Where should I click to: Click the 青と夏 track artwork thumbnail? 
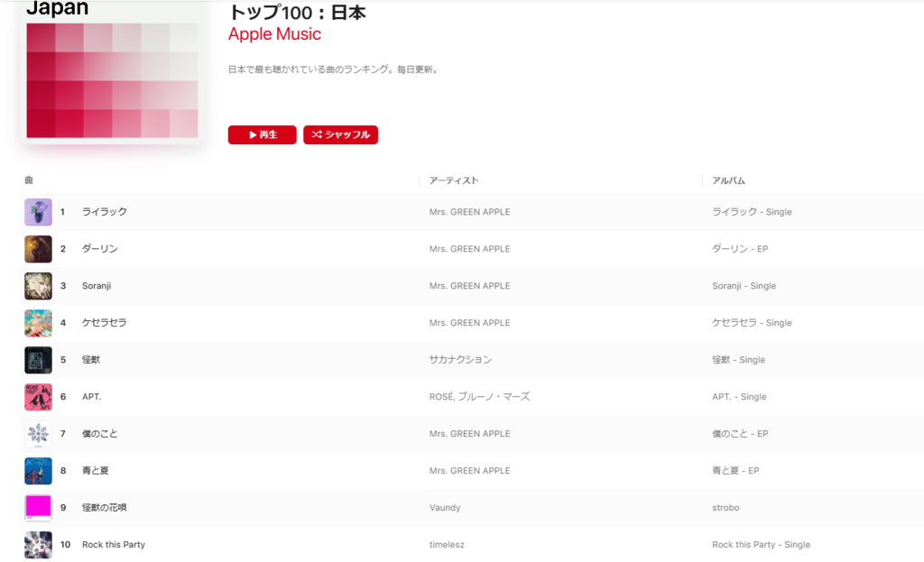pos(38,471)
